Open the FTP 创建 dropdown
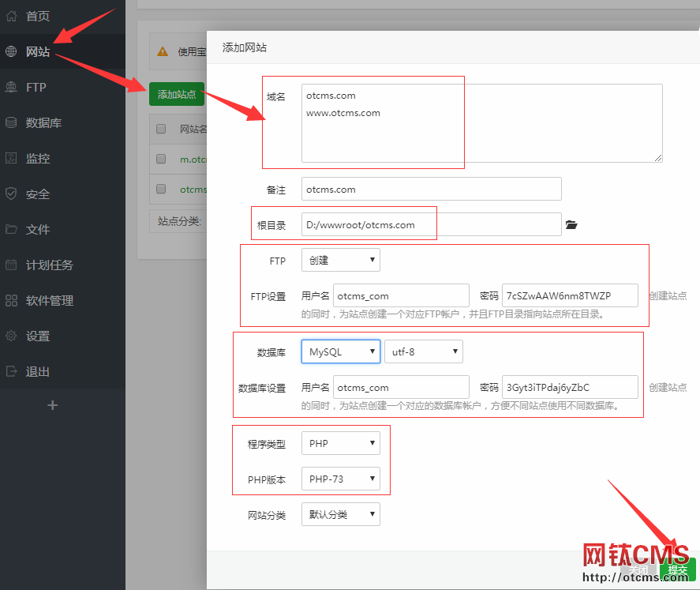The height and width of the screenshot is (590, 700). (340, 259)
